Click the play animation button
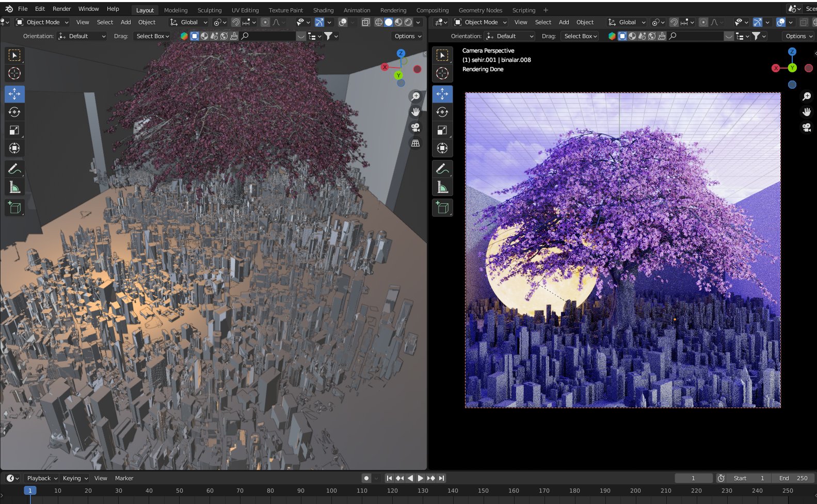817x504 pixels. click(421, 478)
